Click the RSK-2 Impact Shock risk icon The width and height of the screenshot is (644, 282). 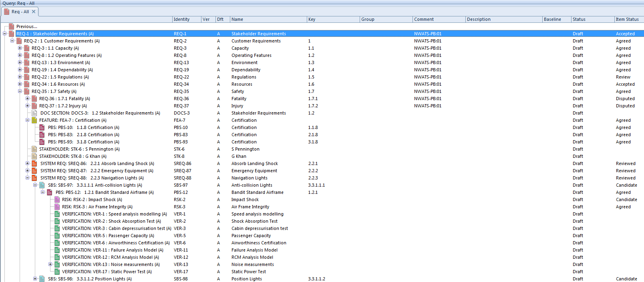click(57, 199)
